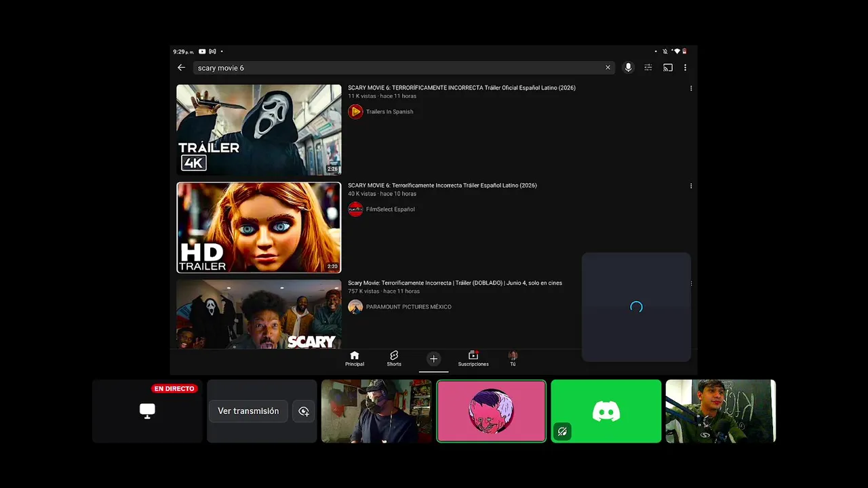Click the icon badge on green Discord tile
The height and width of the screenshot is (488, 868).
coord(562,431)
